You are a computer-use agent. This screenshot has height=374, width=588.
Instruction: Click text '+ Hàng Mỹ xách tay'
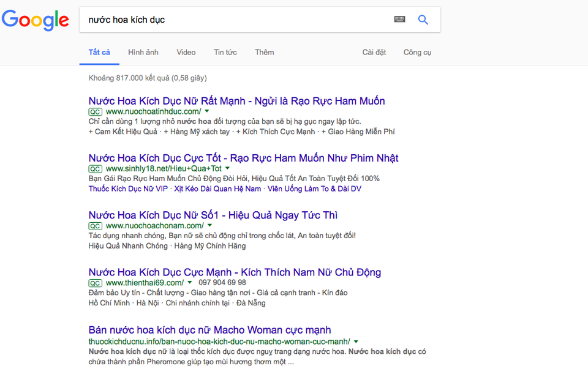197,132
